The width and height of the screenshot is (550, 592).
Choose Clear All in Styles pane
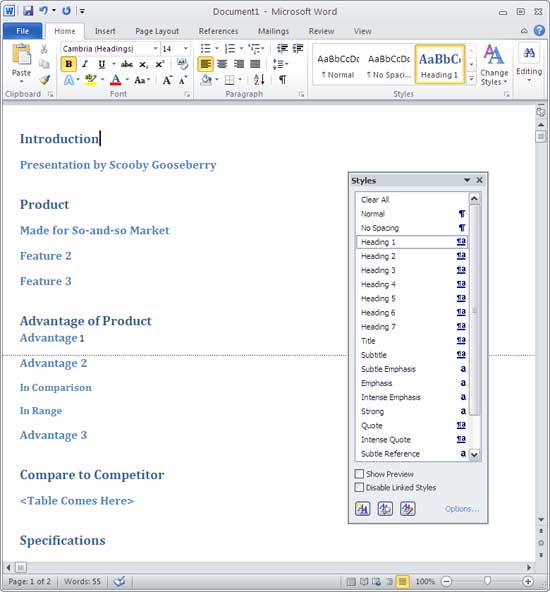click(x=412, y=200)
